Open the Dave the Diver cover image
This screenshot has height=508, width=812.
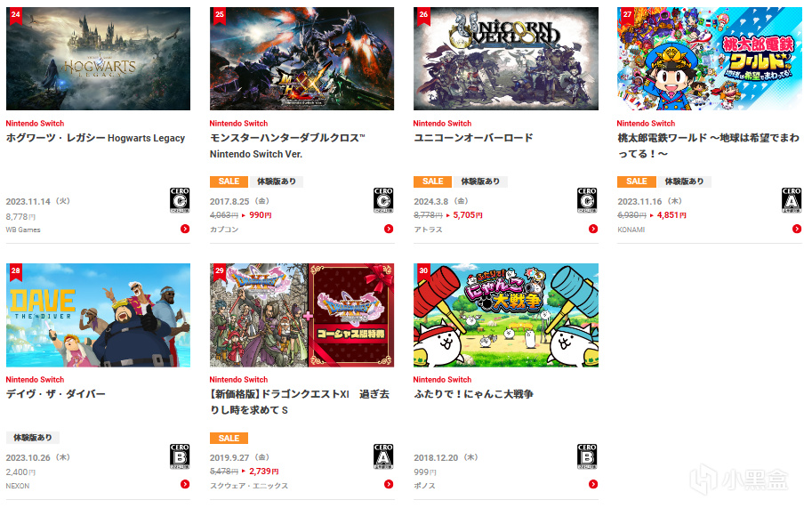pyautogui.click(x=98, y=315)
